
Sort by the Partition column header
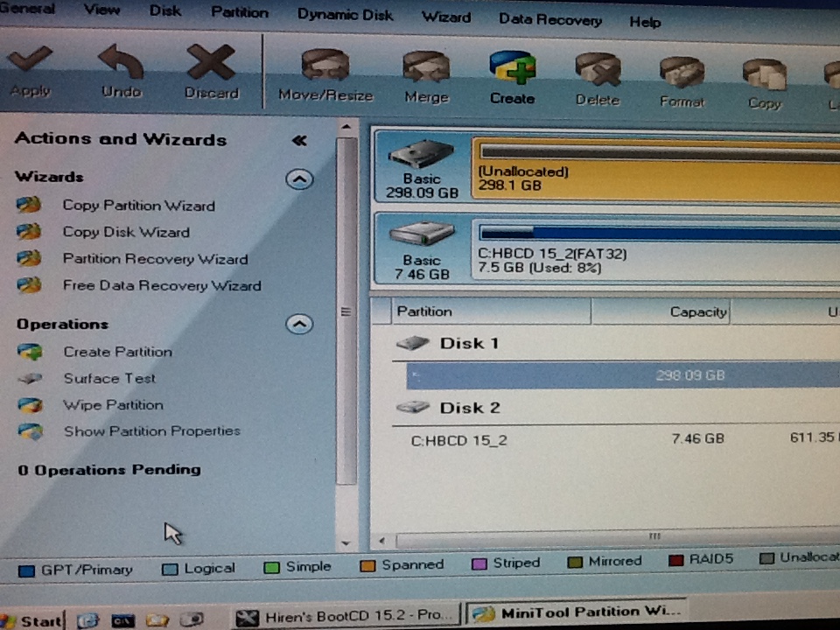pos(491,311)
